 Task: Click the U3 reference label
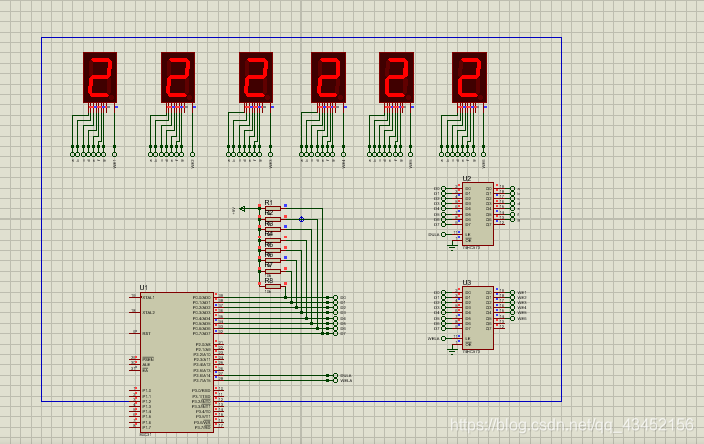467,282
